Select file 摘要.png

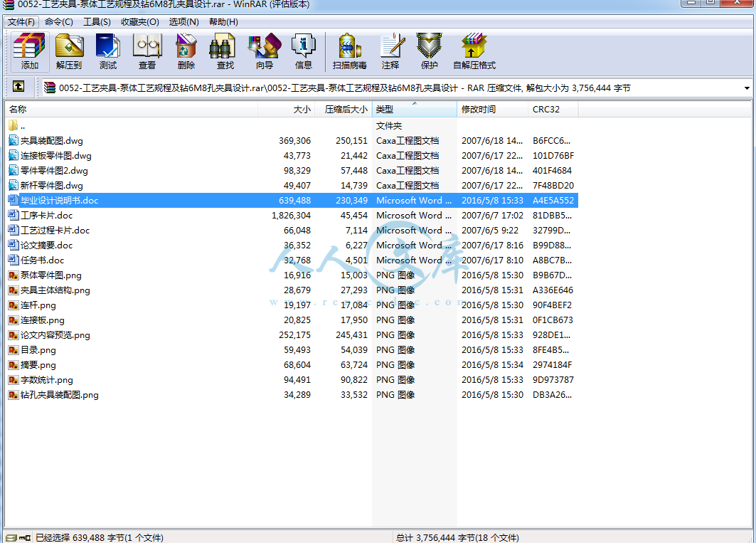pos(38,365)
